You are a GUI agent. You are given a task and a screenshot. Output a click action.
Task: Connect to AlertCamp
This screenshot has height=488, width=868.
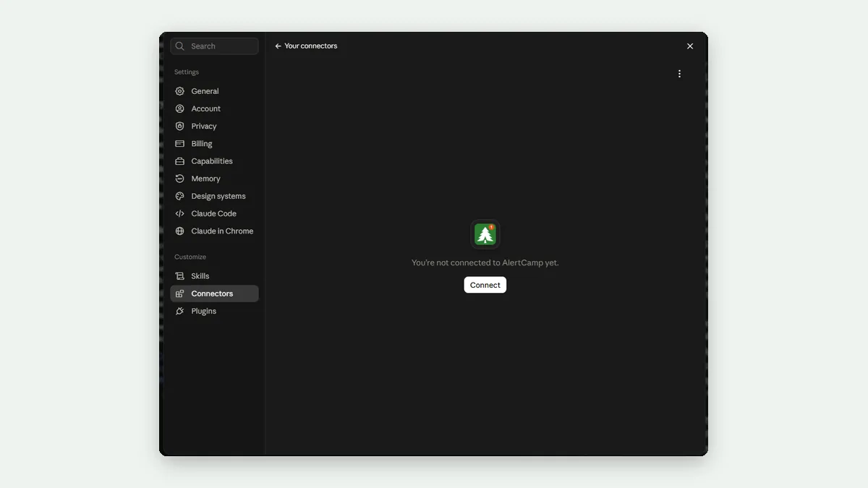[485, 285]
